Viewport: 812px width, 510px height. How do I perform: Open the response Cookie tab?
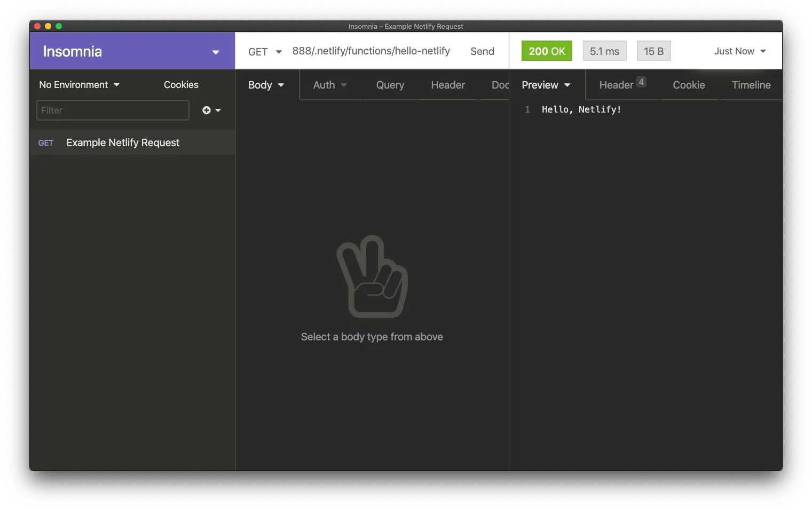[689, 85]
